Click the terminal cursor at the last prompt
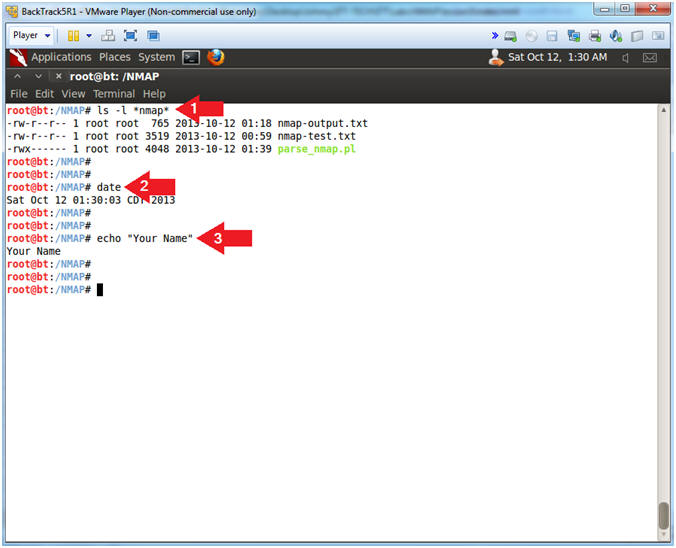676x548 pixels. [100, 290]
